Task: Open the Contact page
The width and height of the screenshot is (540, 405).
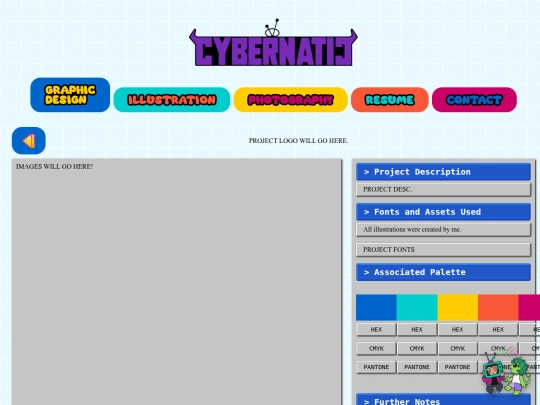Action: [x=474, y=100]
